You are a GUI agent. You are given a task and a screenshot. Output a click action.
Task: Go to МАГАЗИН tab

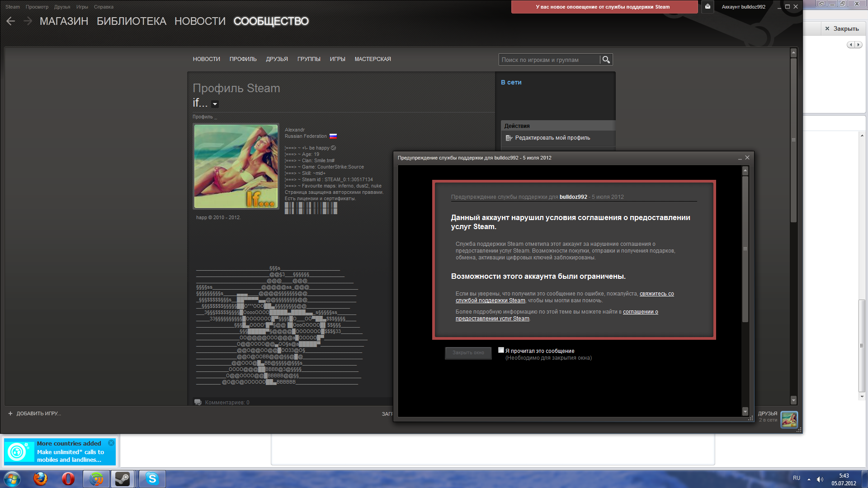point(64,21)
